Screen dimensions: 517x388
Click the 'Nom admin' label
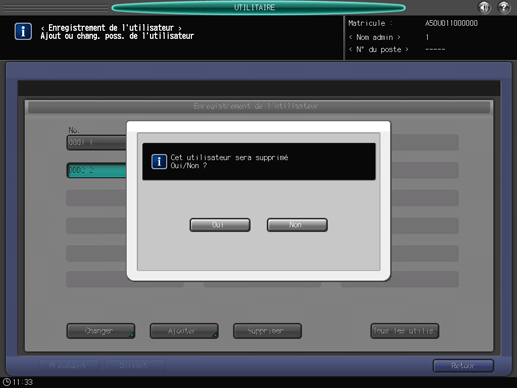point(375,37)
